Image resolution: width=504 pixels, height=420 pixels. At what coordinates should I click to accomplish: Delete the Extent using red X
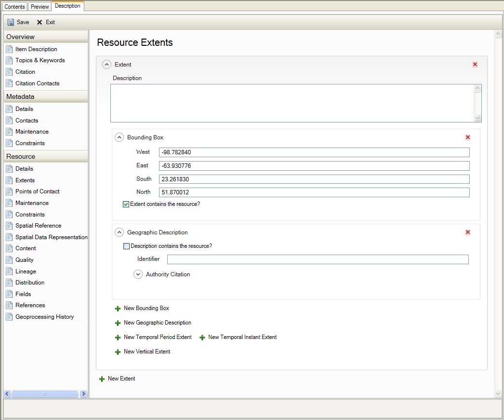(x=475, y=65)
